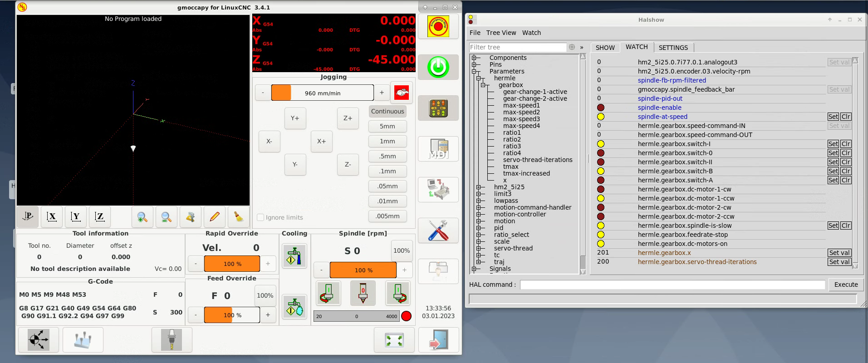Open the File menu in Halshow
The image size is (868, 363).
(x=475, y=33)
